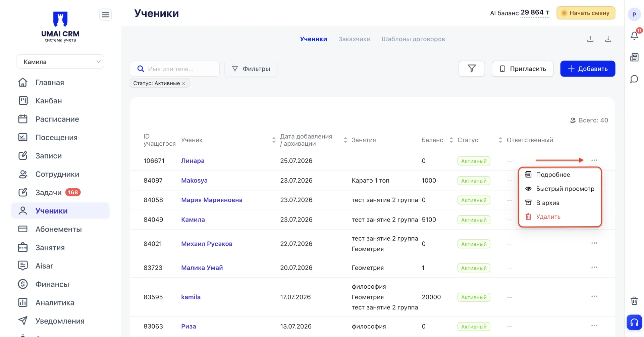Open the support headset button
Screen dimensions: 644x337
point(634,323)
